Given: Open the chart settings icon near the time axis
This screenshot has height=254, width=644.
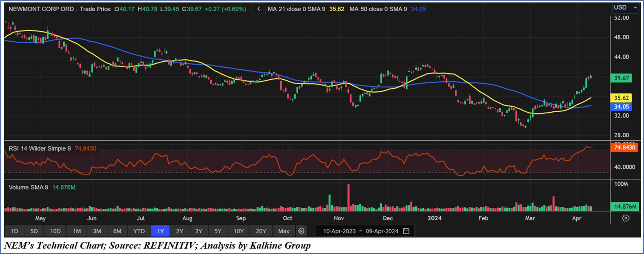Looking at the screenshot, I should (626, 218).
